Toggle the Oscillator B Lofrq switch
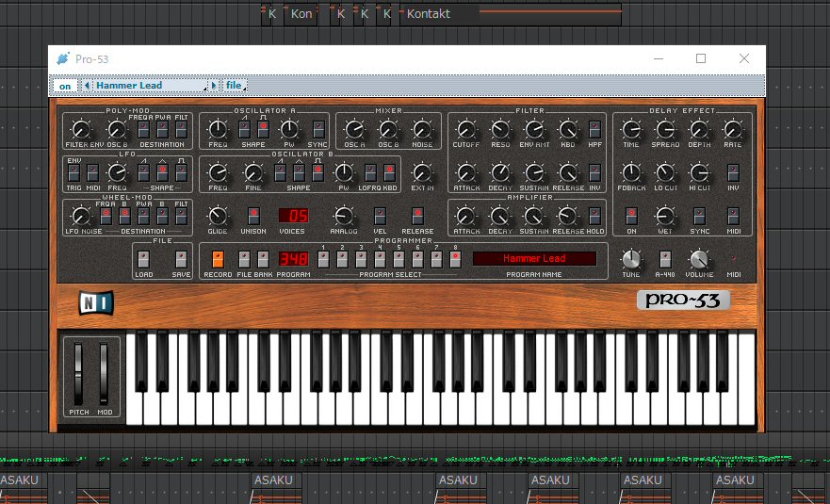Viewport: 830px width, 504px height. [x=370, y=173]
